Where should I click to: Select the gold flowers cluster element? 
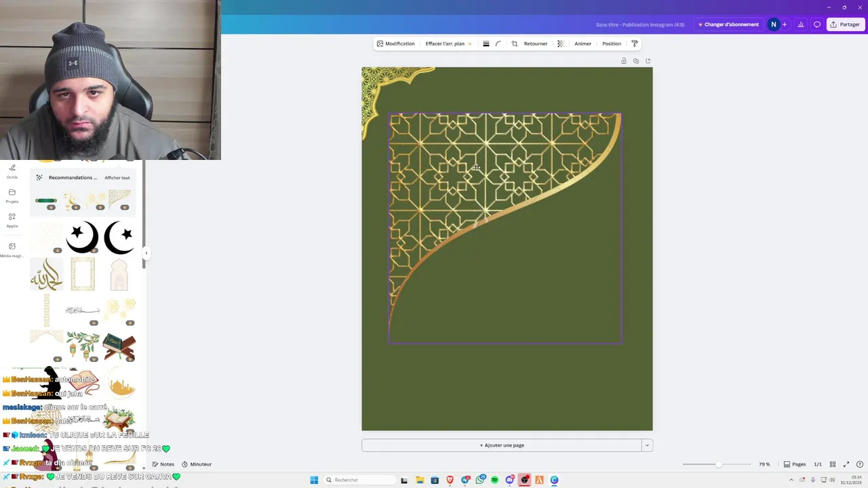point(119,310)
